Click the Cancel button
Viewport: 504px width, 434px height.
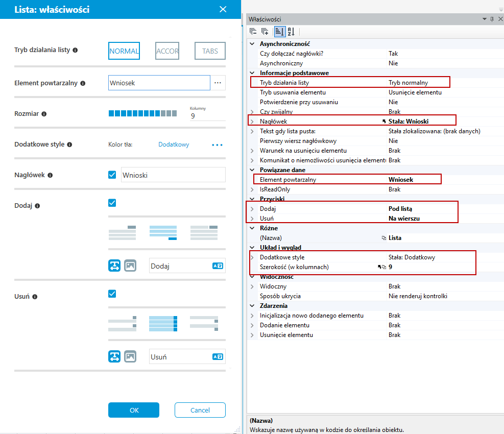(200, 410)
